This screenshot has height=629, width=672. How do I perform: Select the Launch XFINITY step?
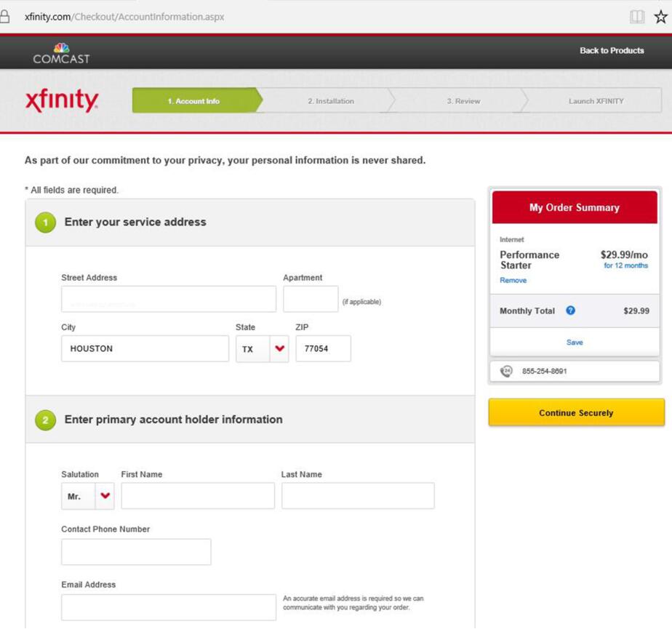(x=596, y=101)
